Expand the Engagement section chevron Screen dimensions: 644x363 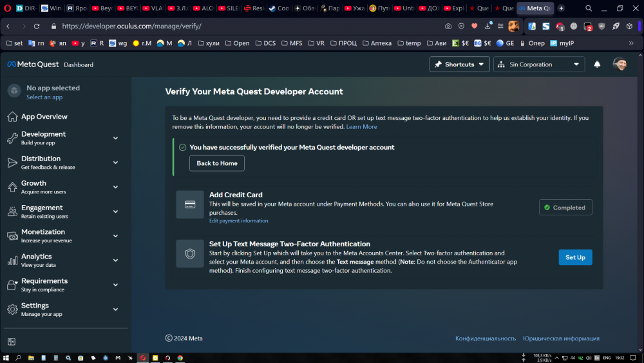pos(115,211)
